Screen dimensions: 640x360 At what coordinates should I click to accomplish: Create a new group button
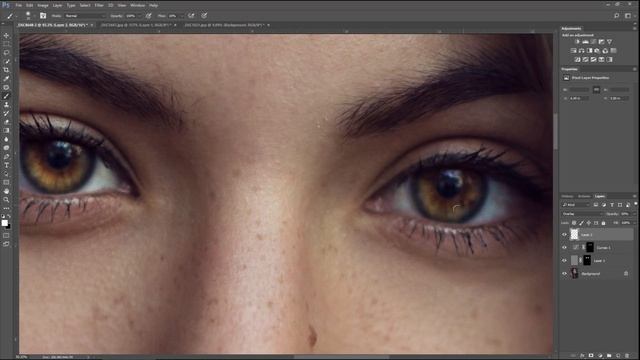point(609,356)
